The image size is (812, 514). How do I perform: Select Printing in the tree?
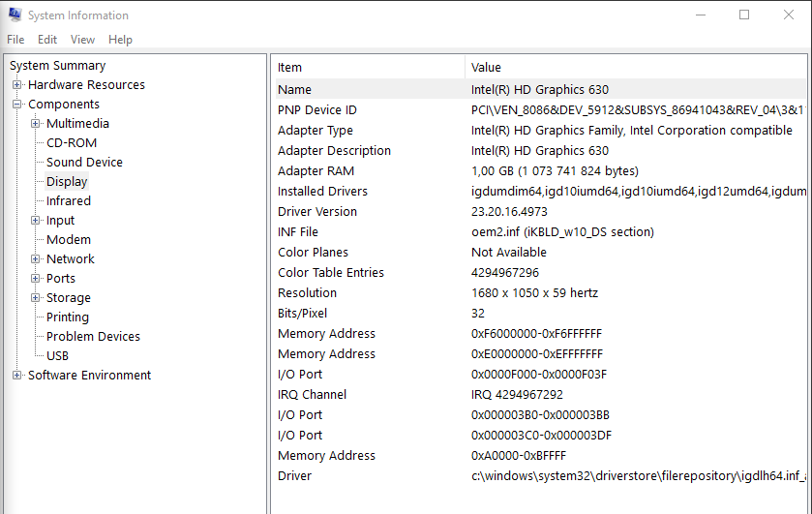tap(68, 317)
